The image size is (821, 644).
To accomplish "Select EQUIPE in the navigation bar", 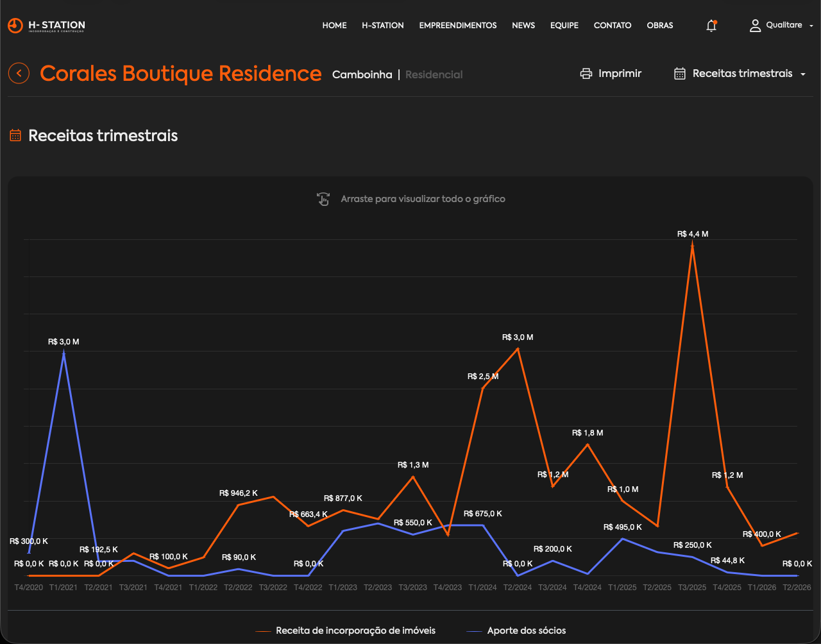I will point(564,26).
